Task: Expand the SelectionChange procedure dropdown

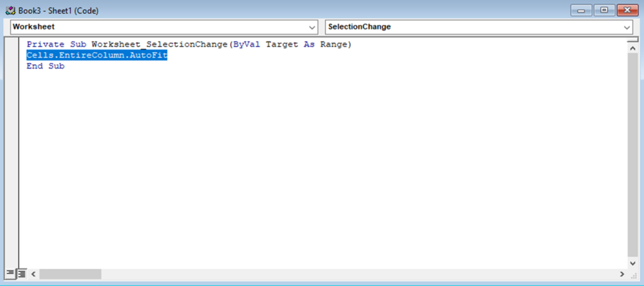Action: tap(627, 27)
